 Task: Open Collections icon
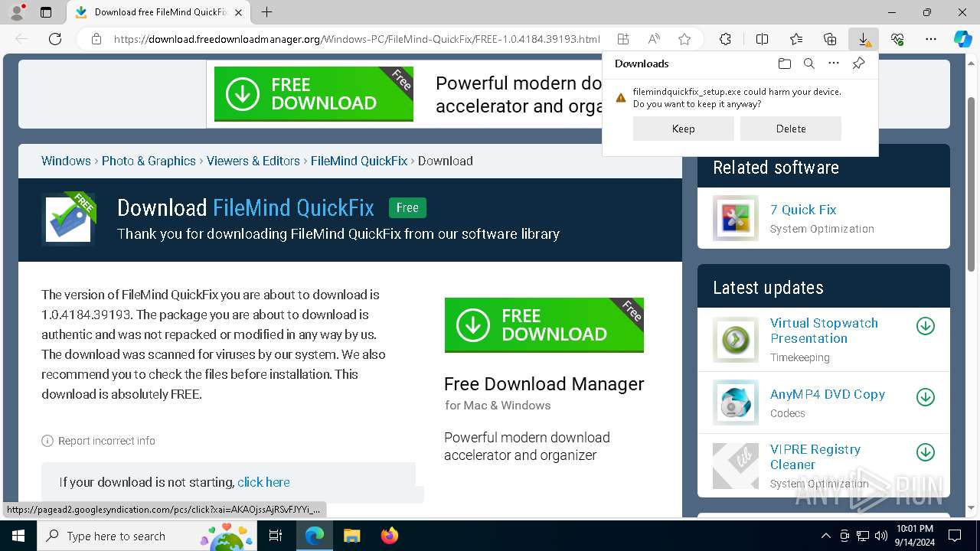pyautogui.click(x=830, y=39)
